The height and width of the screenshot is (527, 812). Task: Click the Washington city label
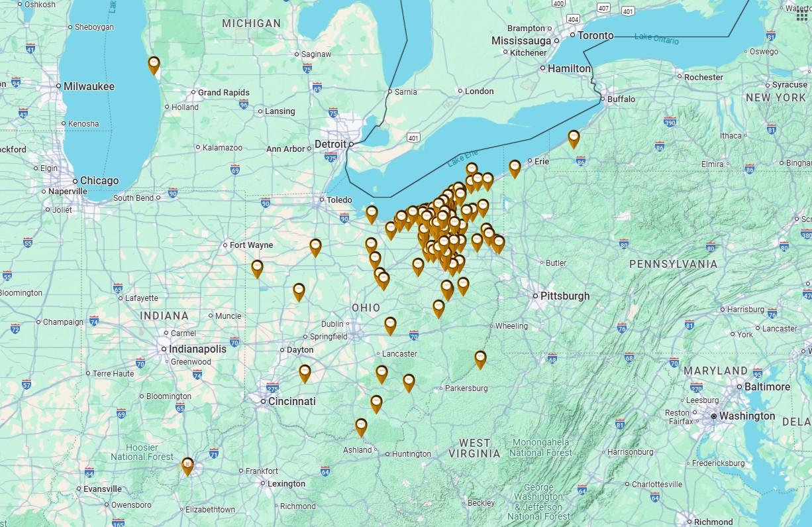coord(746,416)
